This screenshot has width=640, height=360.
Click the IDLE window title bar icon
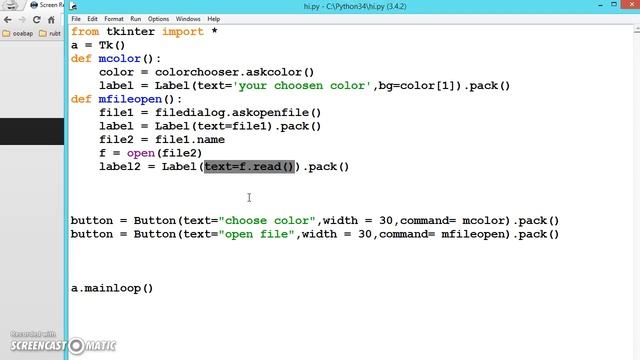coord(73,6)
